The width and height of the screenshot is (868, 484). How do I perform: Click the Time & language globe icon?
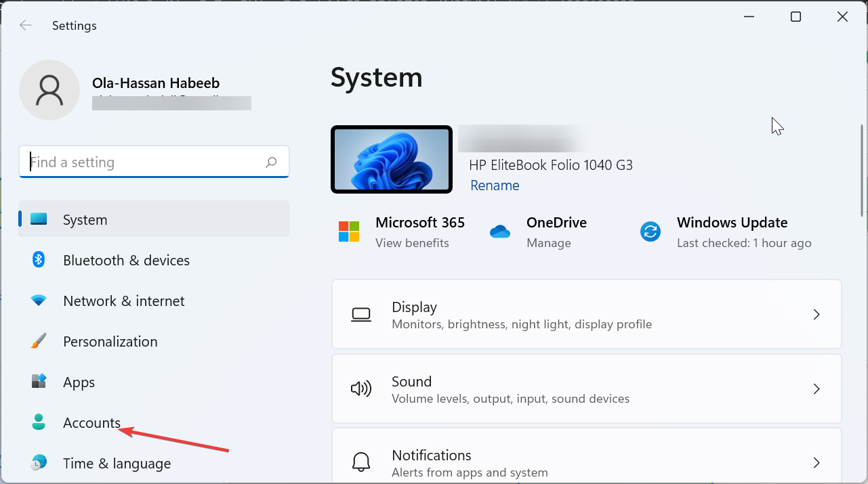click(x=39, y=463)
